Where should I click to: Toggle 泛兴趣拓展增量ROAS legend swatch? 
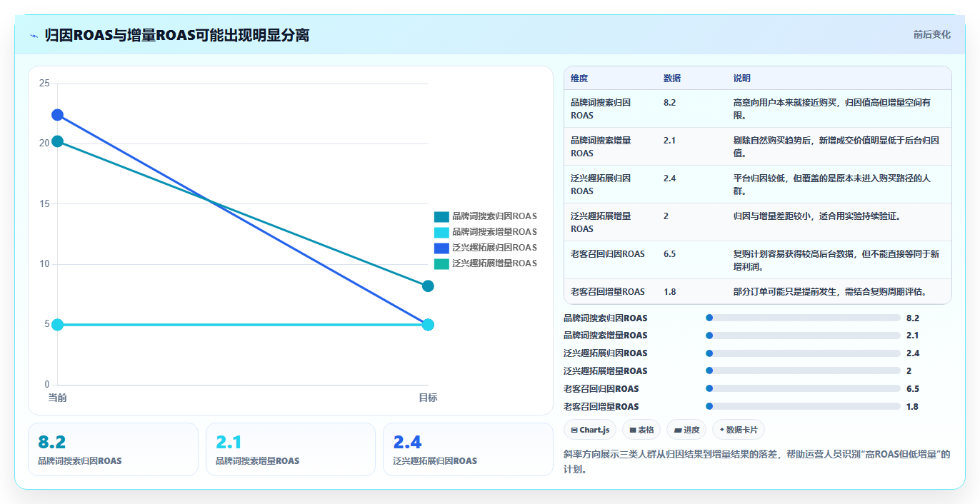pos(441,263)
